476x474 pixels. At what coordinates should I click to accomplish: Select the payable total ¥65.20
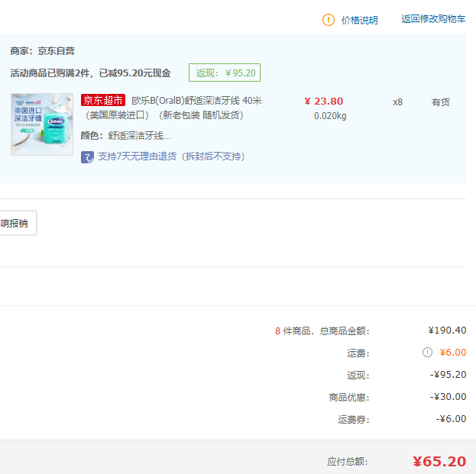tap(439, 462)
